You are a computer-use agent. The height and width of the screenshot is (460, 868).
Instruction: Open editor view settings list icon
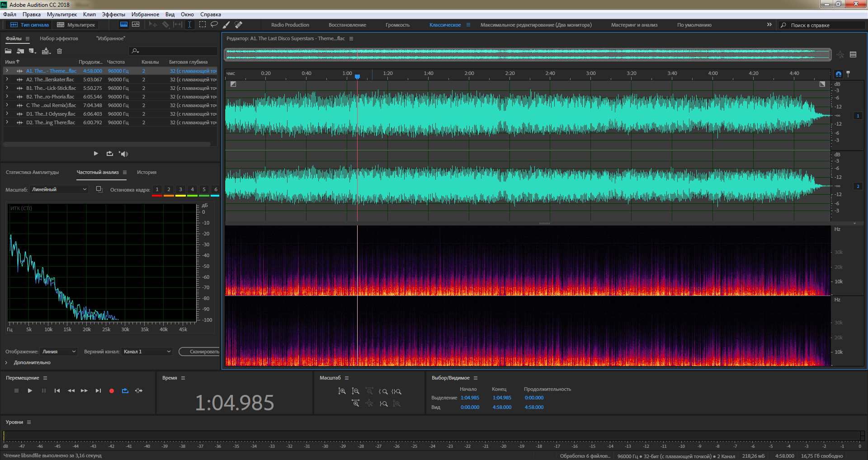pos(853,55)
